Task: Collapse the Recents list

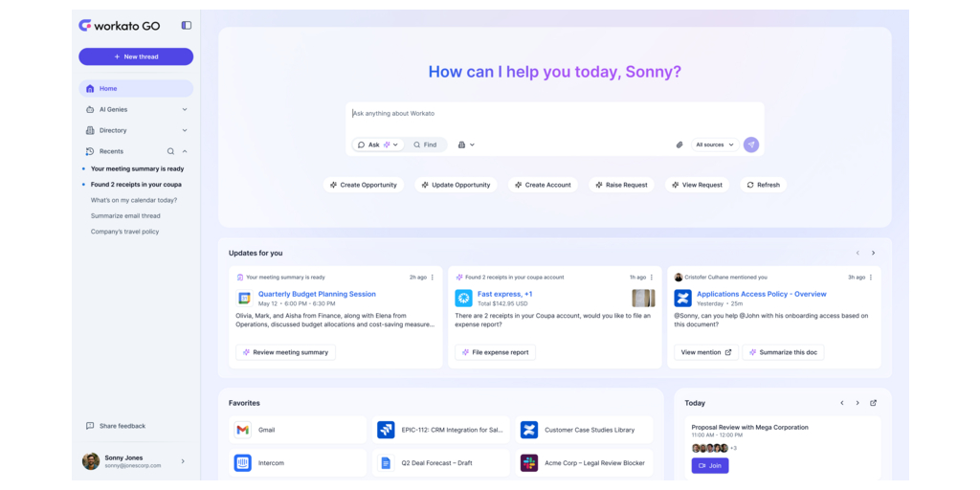Action: pos(185,151)
